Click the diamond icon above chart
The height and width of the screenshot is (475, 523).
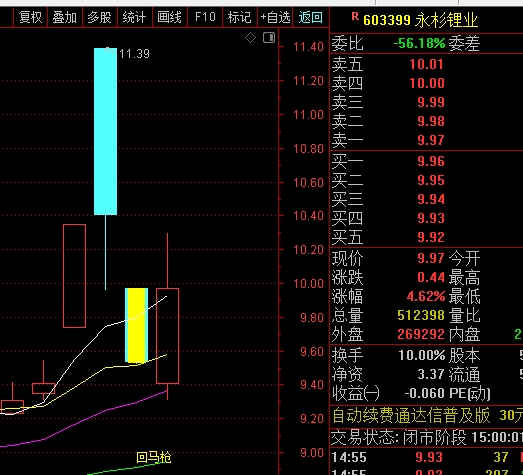(250, 37)
